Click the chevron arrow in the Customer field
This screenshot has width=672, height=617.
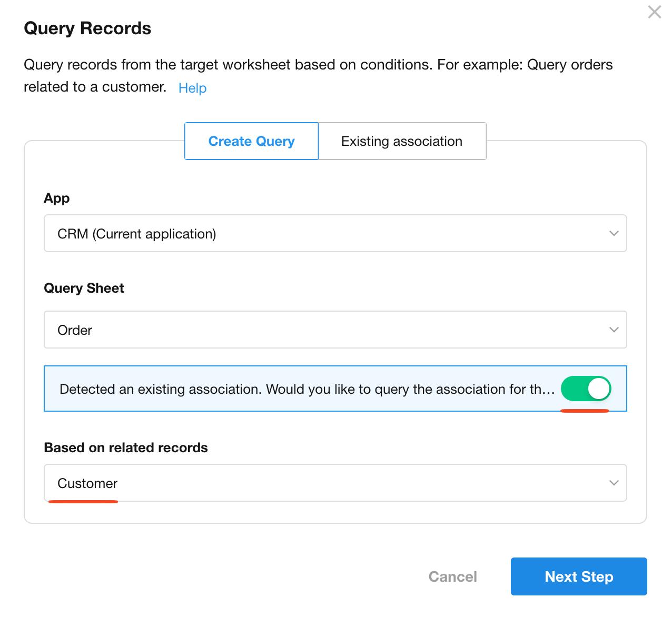[x=614, y=483]
